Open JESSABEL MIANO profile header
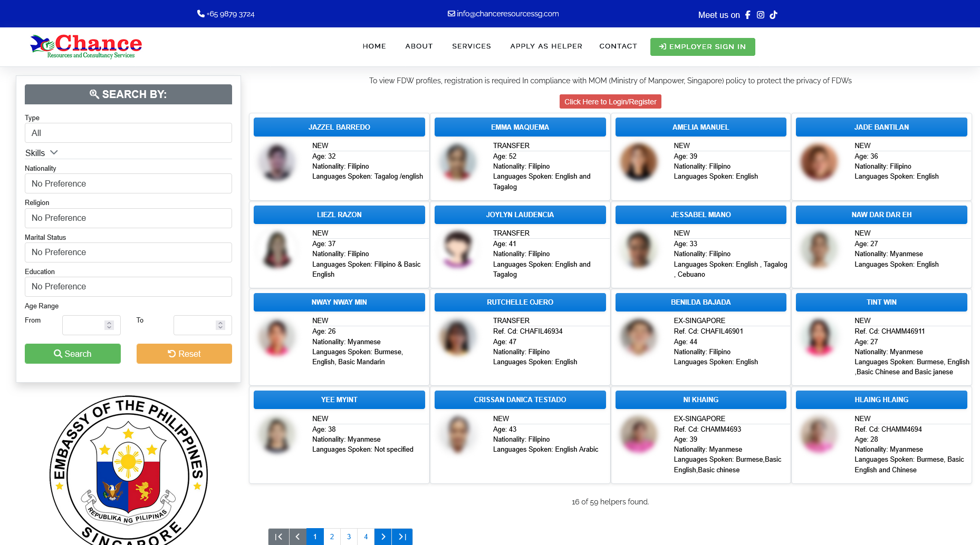Screen dimensions: 980x545 point(701,215)
